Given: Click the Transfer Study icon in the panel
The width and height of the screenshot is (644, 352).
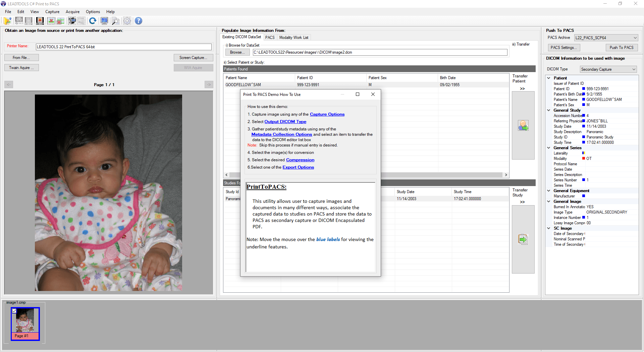Looking at the screenshot, I should click(523, 239).
